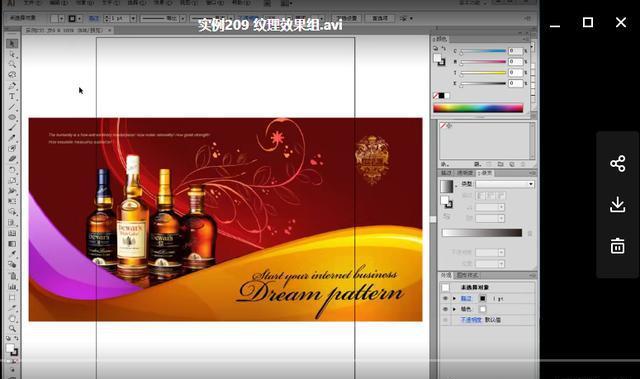
Task: Select the Eyedropper-like Pencil tool
Action: click(x=12, y=138)
